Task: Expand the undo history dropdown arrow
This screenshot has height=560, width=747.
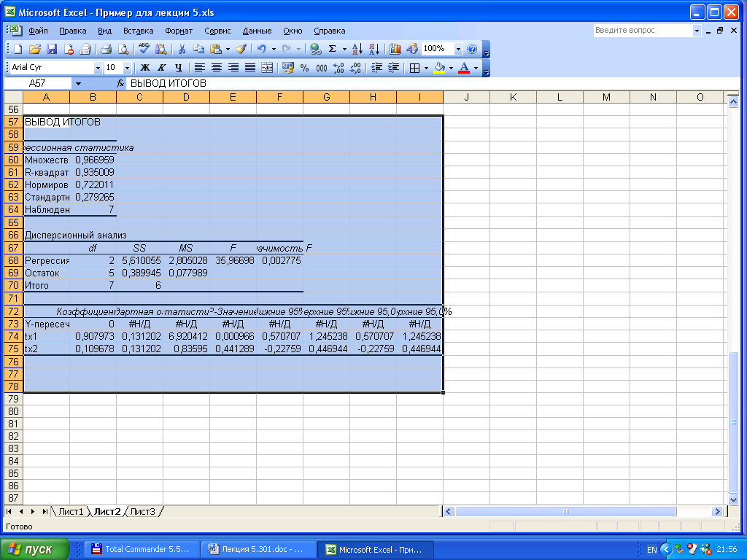Action: click(274, 49)
